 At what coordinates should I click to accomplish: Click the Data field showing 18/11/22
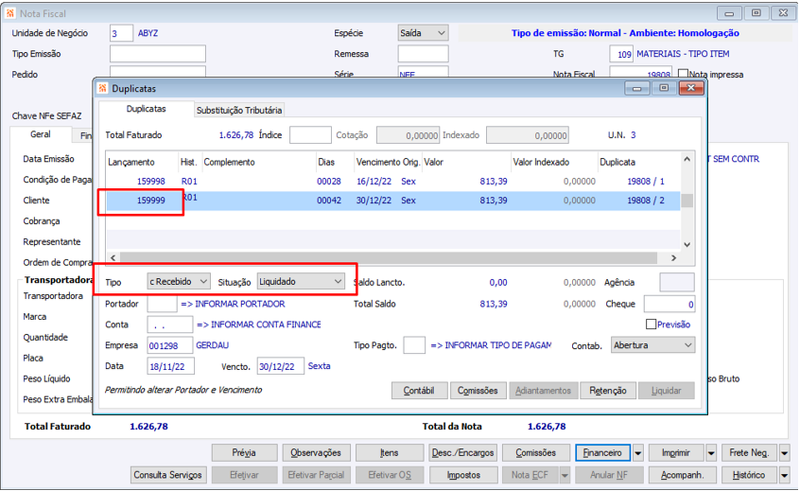[x=170, y=366]
